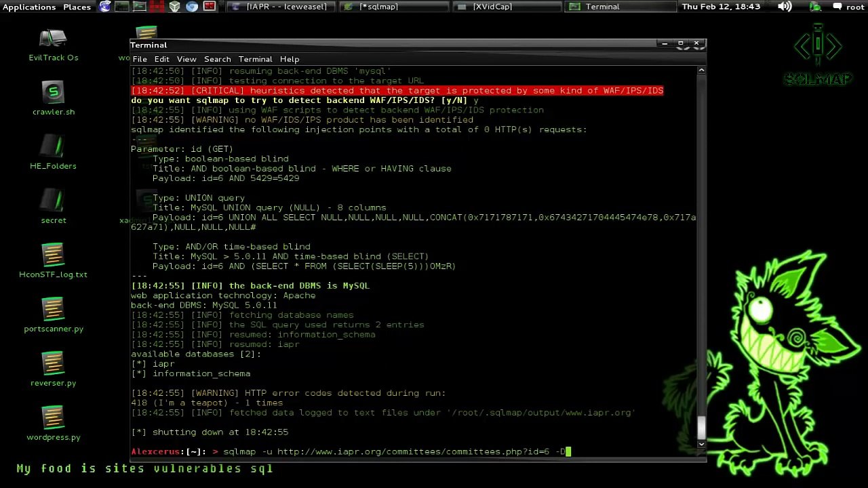Click the red squares launcher after Chromium

[210, 7]
